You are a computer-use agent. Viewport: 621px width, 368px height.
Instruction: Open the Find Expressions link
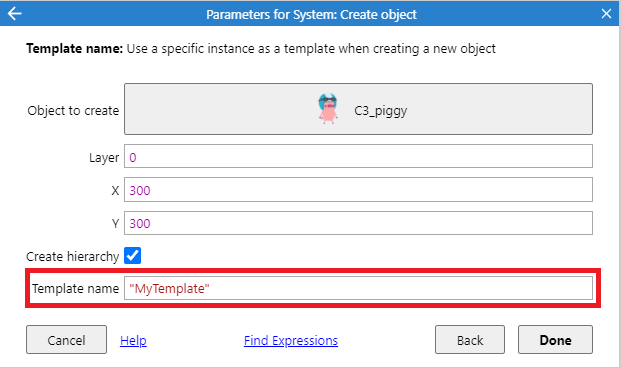[291, 340]
